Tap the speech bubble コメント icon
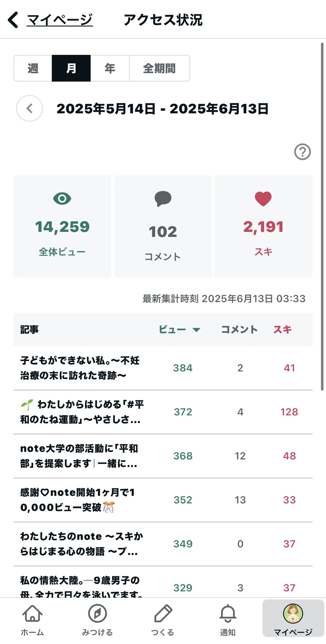Viewport: 326px width, 644px height. coord(163,199)
